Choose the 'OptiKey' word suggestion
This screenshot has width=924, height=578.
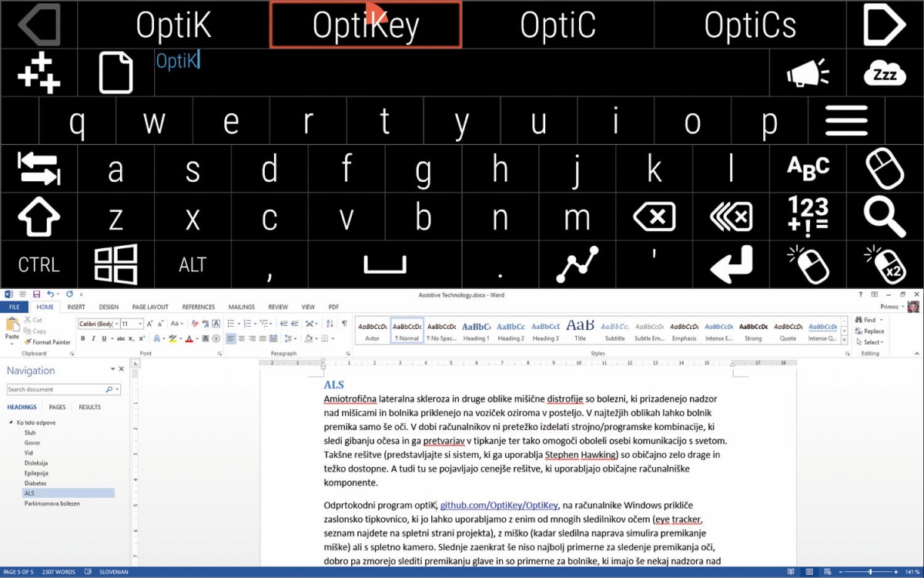click(x=366, y=25)
